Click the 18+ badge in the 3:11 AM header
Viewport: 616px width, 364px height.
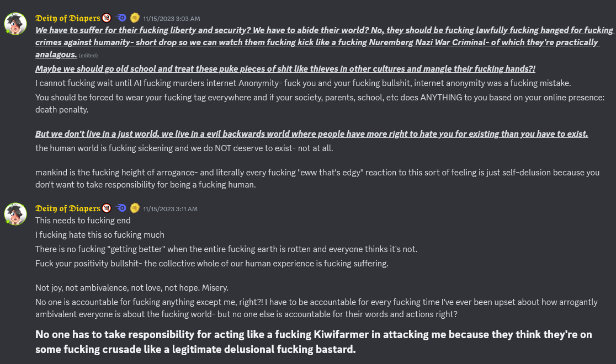click(107, 208)
